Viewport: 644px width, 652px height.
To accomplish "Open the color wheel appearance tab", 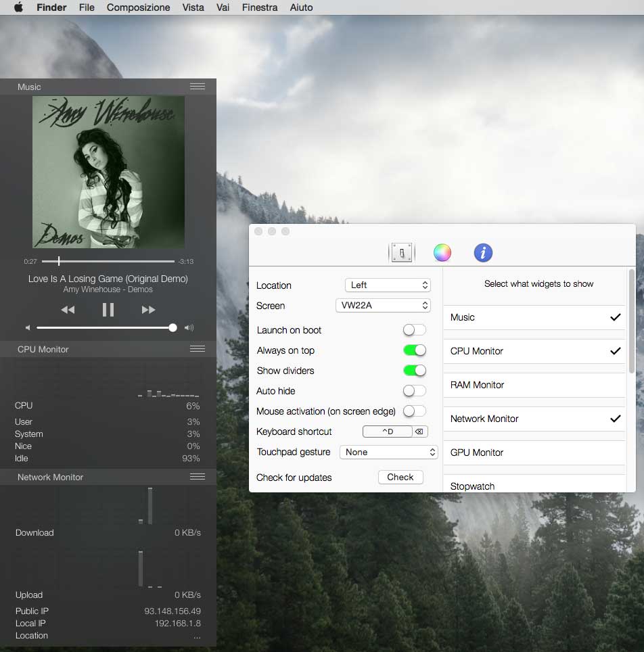I will (x=442, y=253).
